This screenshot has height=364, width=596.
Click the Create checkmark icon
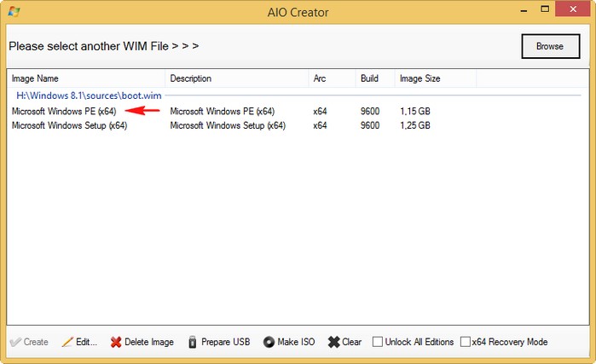[14, 342]
